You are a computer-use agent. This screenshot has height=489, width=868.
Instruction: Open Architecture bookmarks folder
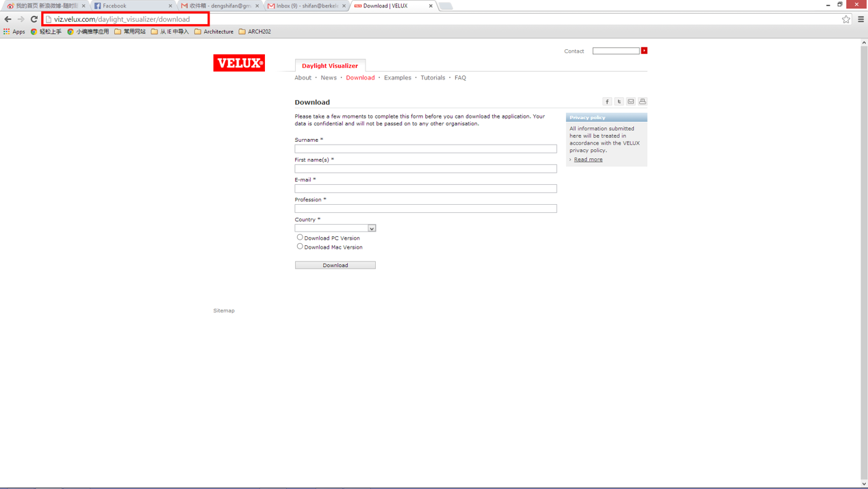point(214,32)
